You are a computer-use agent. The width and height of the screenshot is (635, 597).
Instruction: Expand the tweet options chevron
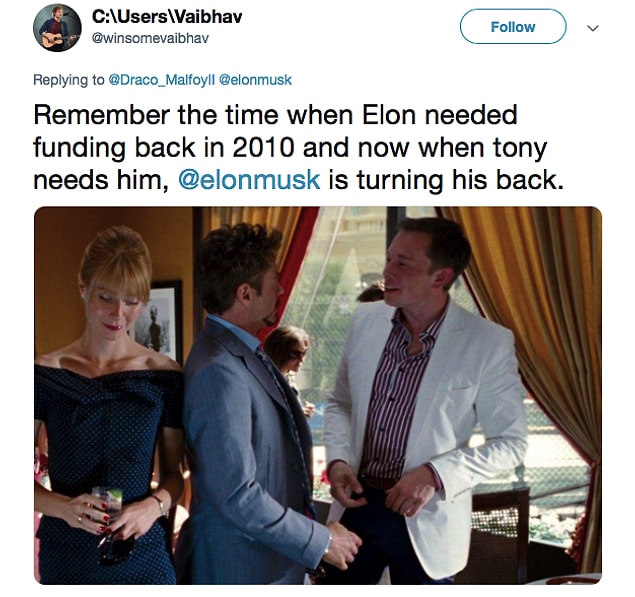[x=593, y=28]
